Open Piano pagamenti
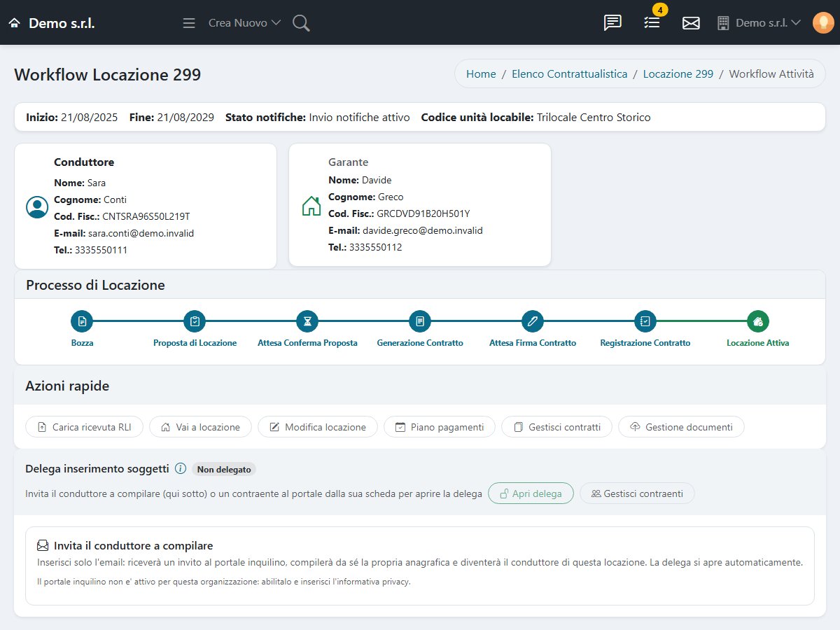The image size is (840, 630). (439, 427)
